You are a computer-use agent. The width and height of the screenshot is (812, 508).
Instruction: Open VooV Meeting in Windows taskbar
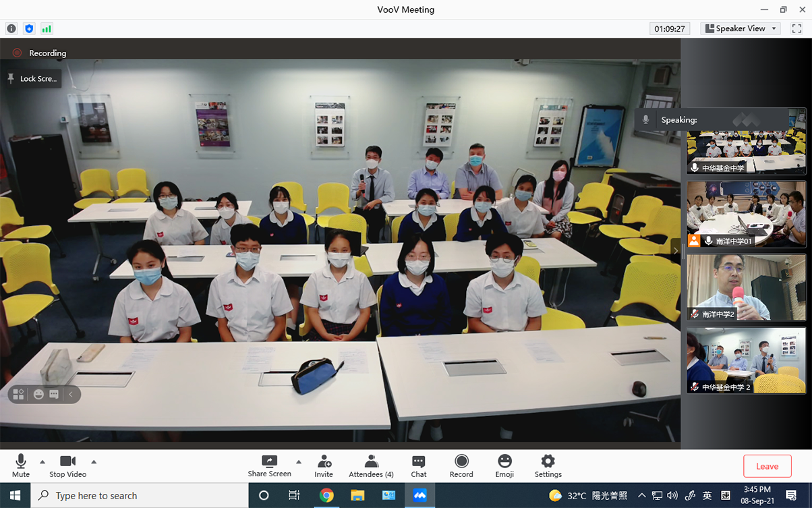point(419,495)
